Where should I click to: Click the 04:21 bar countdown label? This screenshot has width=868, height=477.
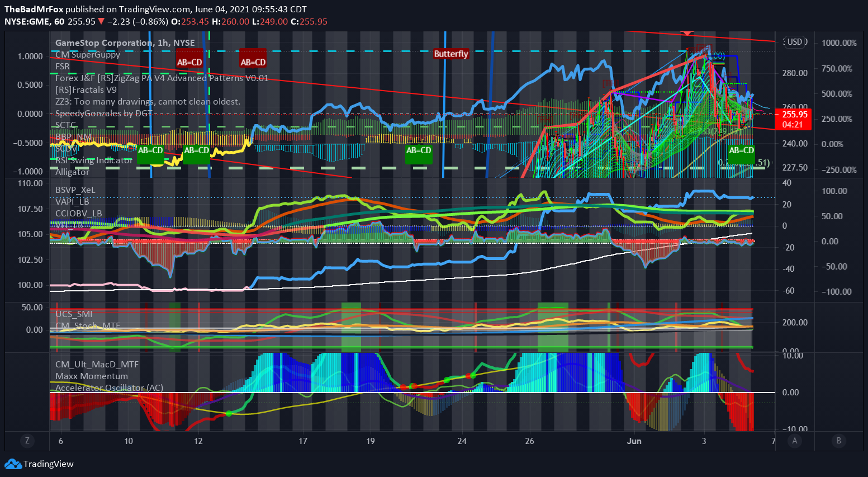coord(793,125)
